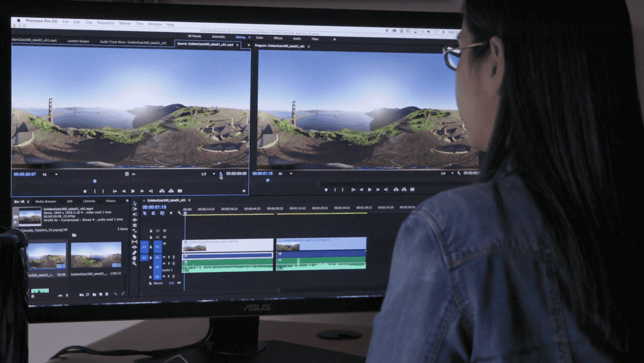
Task: Mark In point in Source monitor
Action: pyautogui.click(x=95, y=191)
